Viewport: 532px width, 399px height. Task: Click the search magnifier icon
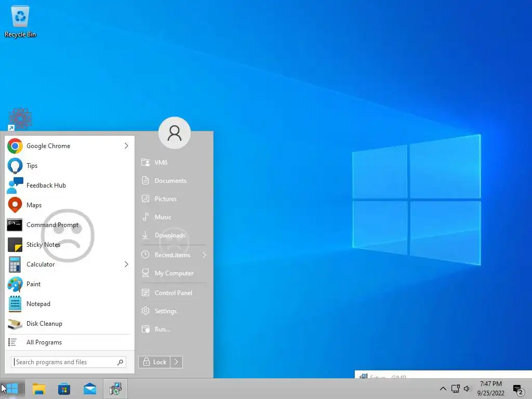[120, 362]
